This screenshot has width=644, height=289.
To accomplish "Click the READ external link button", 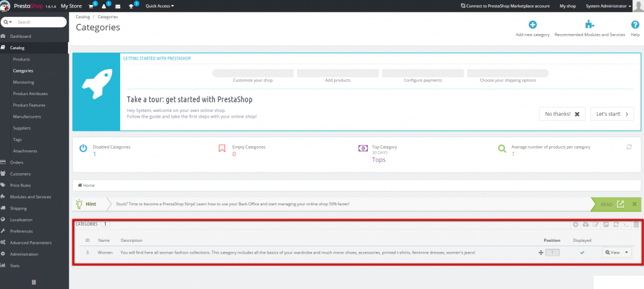I will click(613, 204).
